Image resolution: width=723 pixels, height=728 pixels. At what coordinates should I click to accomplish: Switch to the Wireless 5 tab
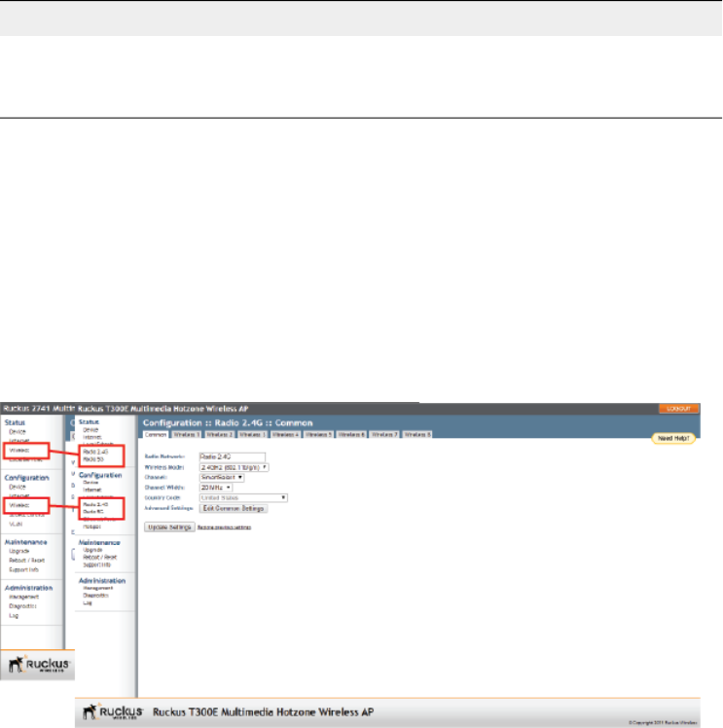pos(318,435)
